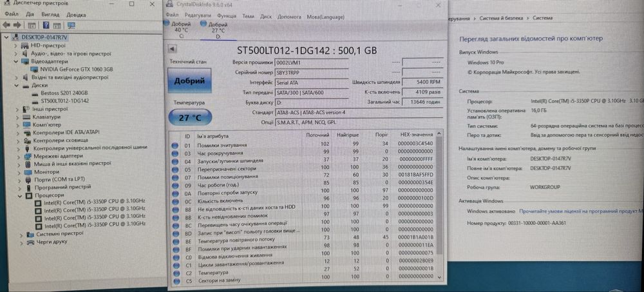
Task: Click status circle for 0C Кількість включень
Action: click(x=176, y=201)
